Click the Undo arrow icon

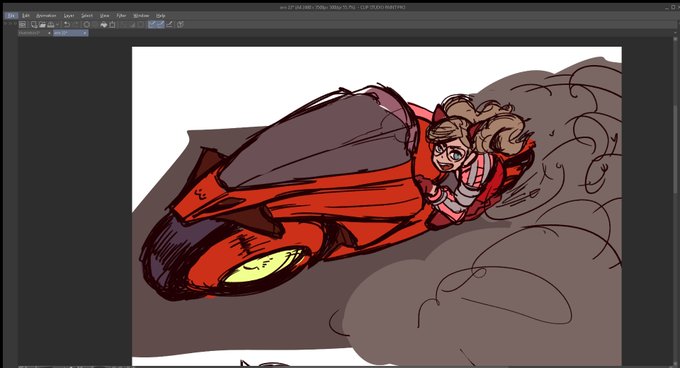coord(67,25)
